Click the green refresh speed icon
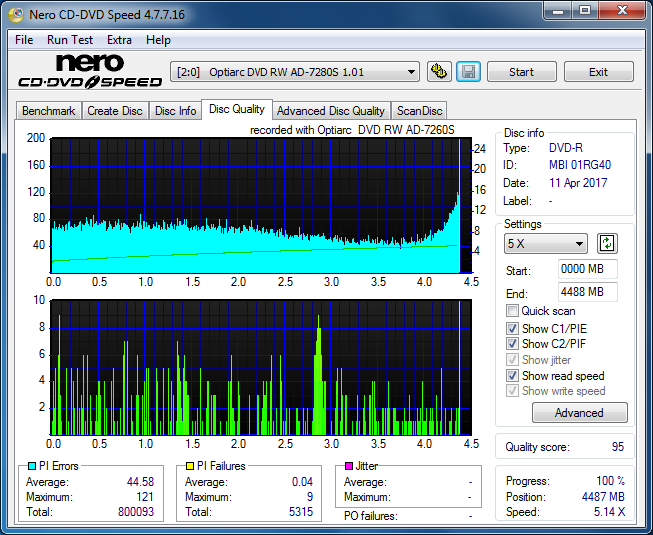 (607, 244)
